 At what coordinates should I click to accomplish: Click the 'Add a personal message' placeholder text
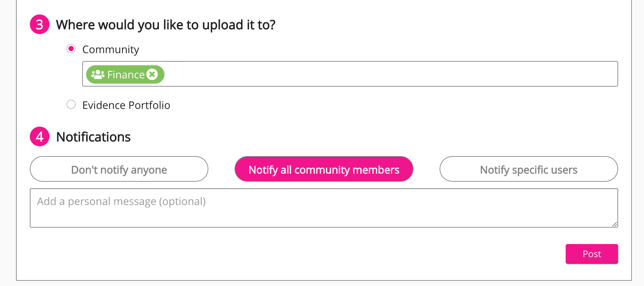121,201
